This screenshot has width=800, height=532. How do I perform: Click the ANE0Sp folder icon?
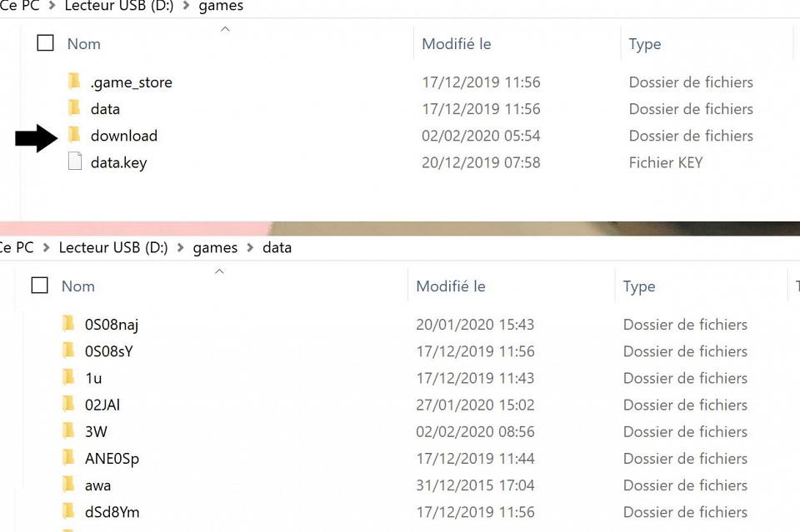tap(68, 458)
